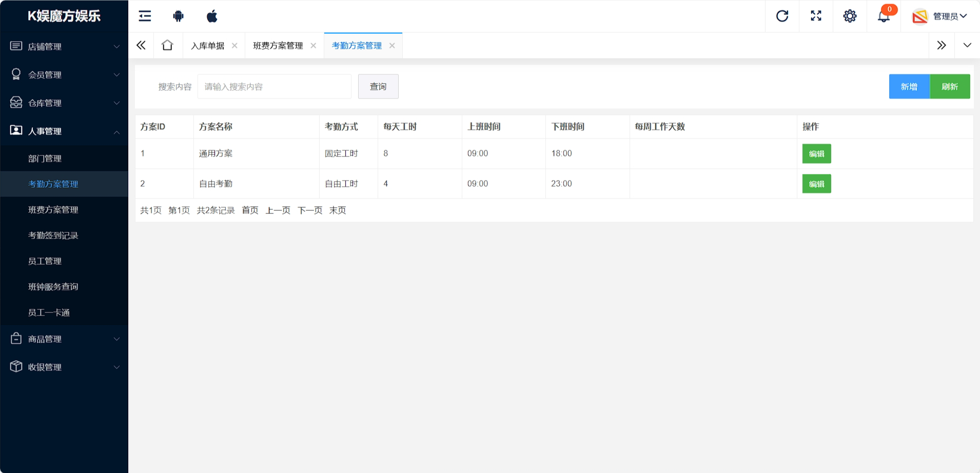
Task: Select 员工管理 in the sidebar
Action: coord(45,261)
